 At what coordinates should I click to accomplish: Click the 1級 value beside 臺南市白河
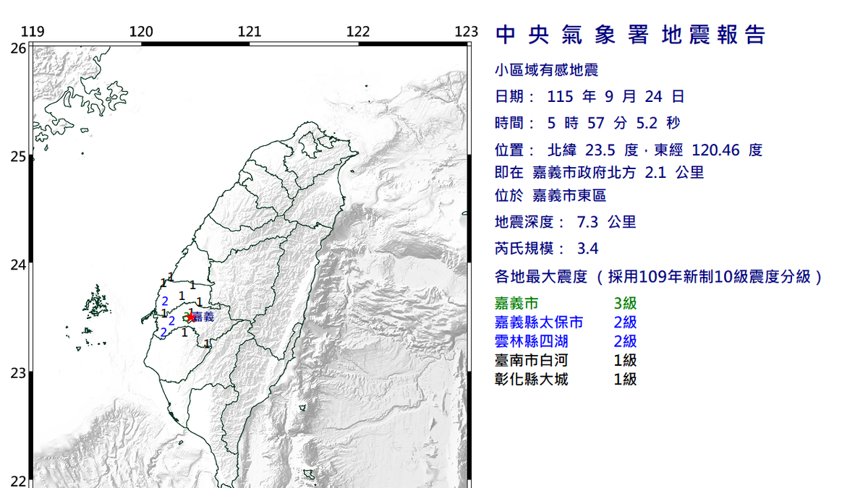tap(625, 360)
